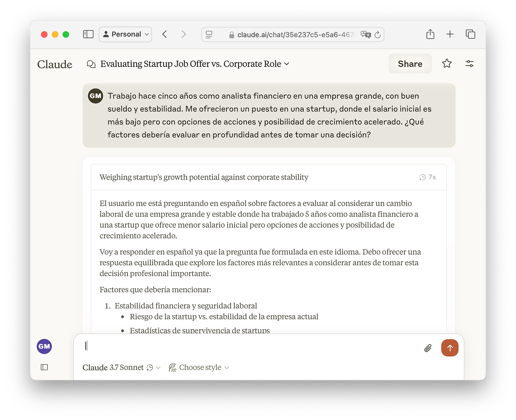This screenshot has width=516, height=420.
Task: Click paragraph starting 'Voy a responder en español'
Action: [260, 263]
